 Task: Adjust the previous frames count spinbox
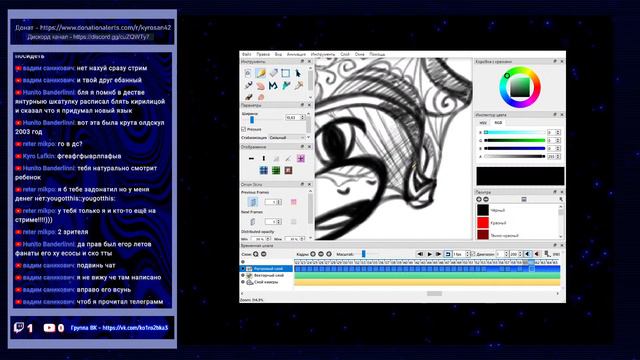coord(273,202)
